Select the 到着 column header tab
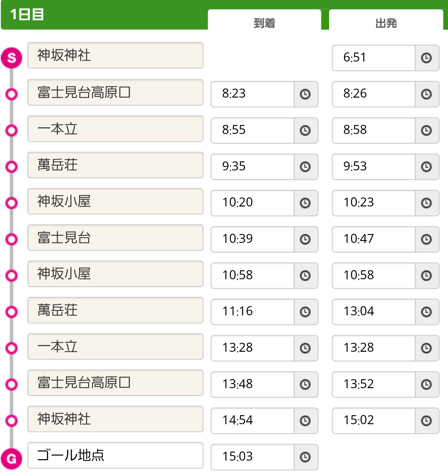The height and width of the screenshot is (476, 448). click(265, 20)
